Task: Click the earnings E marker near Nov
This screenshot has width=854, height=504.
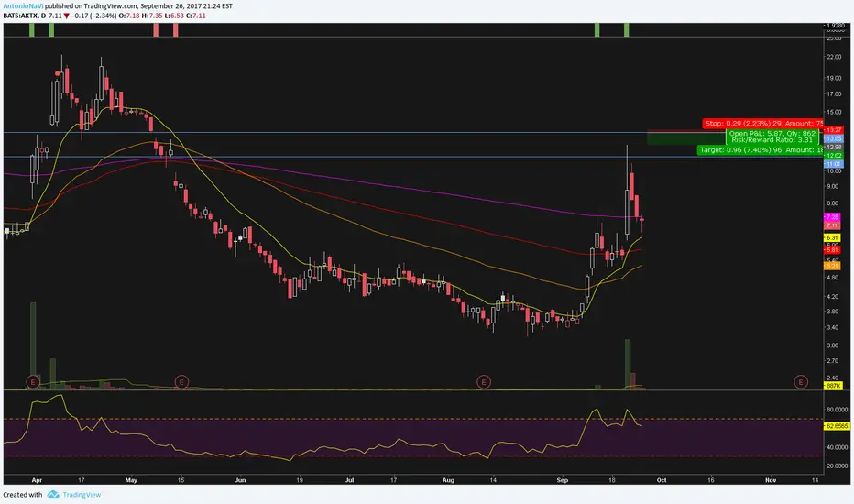Action: (x=800, y=382)
